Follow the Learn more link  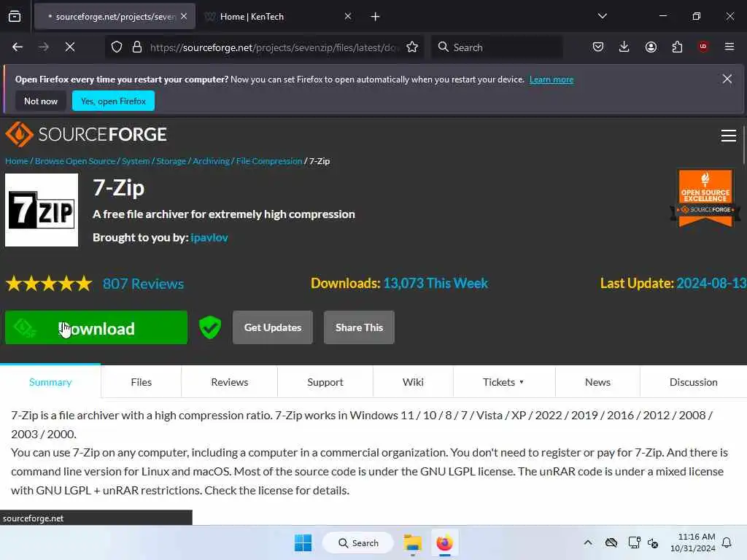[x=551, y=79]
